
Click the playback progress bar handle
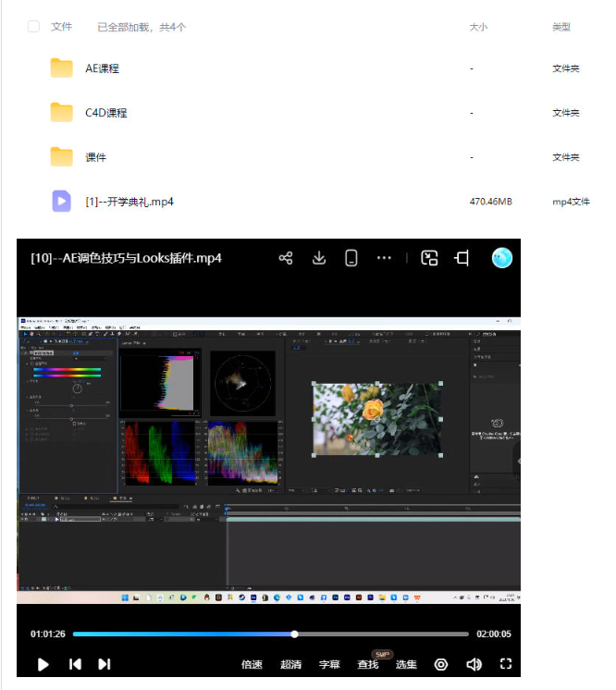[294, 635]
